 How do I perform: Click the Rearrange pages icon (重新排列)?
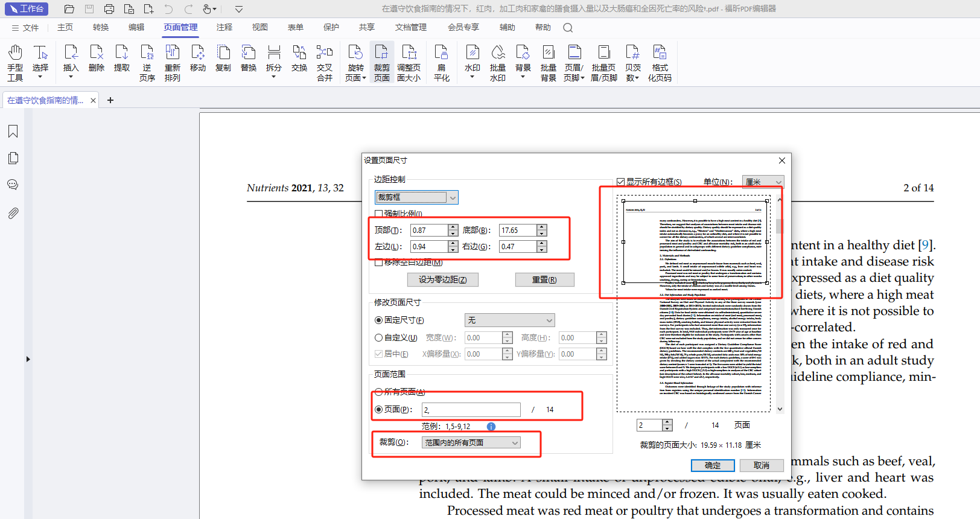pos(173,62)
